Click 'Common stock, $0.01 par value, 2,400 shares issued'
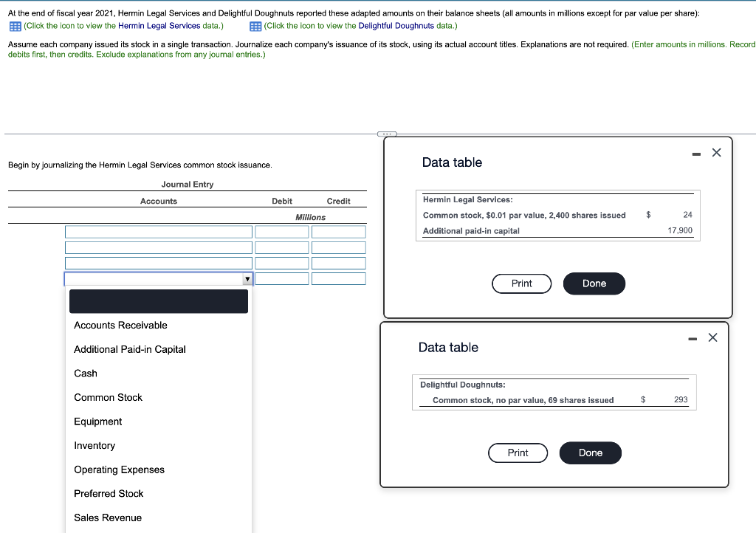The width and height of the screenshot is (756, 533). point(524,215)
